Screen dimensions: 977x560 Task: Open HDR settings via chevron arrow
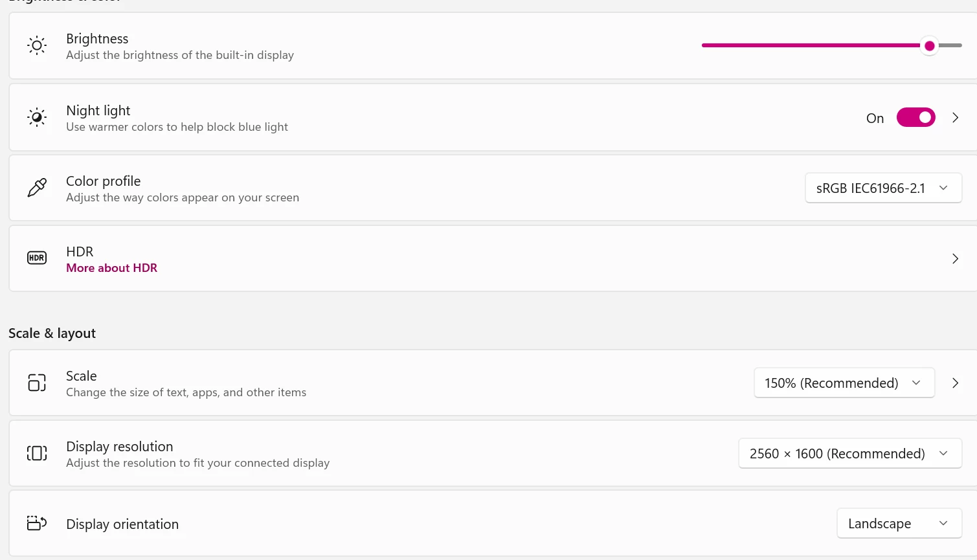[x=955, y=259]
